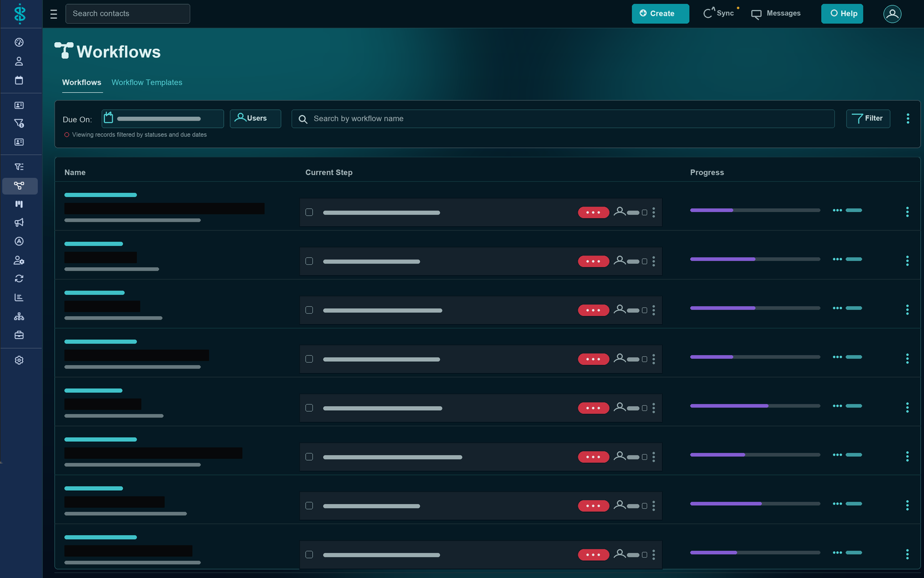
Task: Open the red status pill in first row
Action: coord(594,212)
